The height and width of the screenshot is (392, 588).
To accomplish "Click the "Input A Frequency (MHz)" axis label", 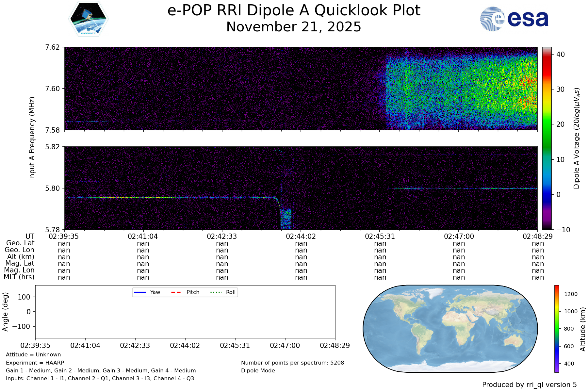I will [32, 138].
